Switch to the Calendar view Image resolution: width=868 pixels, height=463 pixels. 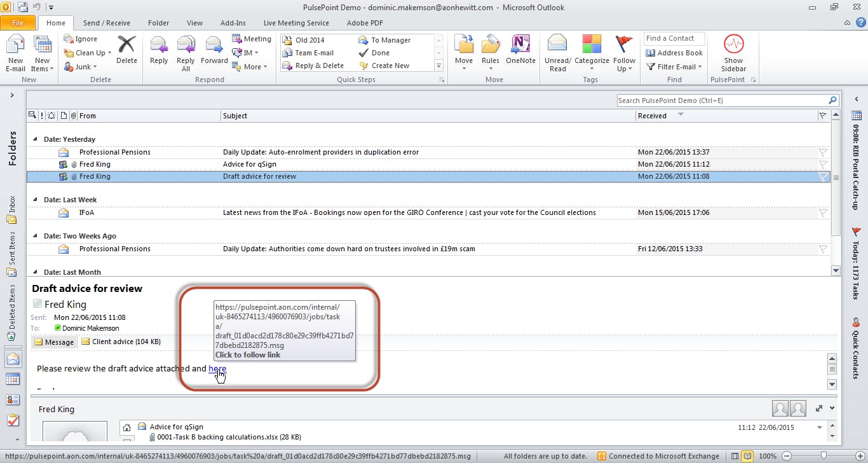pyautogui.click(x=13, y=380)
